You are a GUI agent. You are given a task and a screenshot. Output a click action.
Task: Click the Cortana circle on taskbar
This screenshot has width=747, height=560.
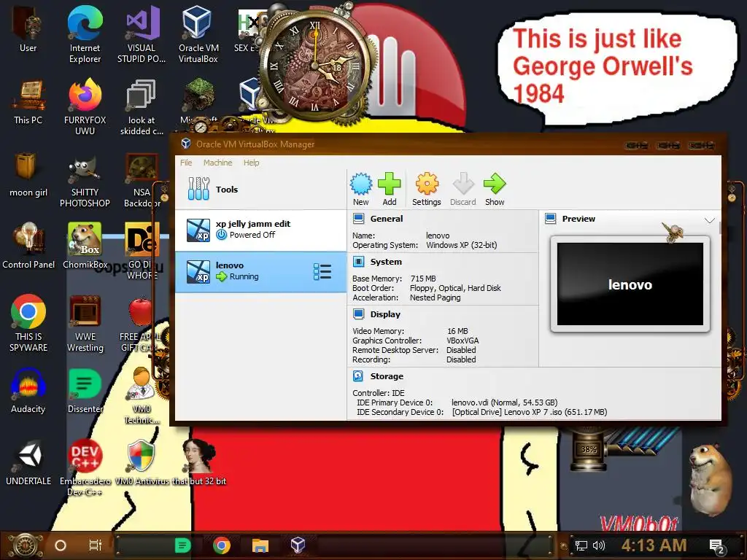[x=61, y=545]
